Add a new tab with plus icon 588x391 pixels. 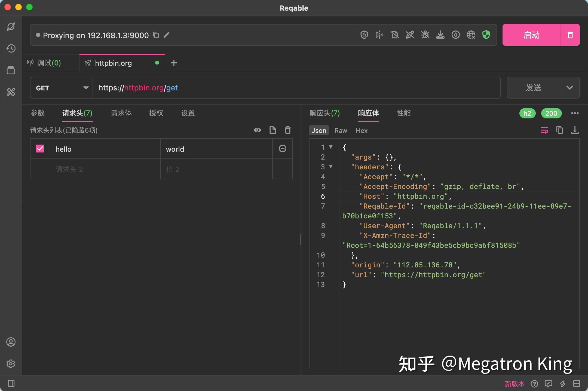pos(174,63)
